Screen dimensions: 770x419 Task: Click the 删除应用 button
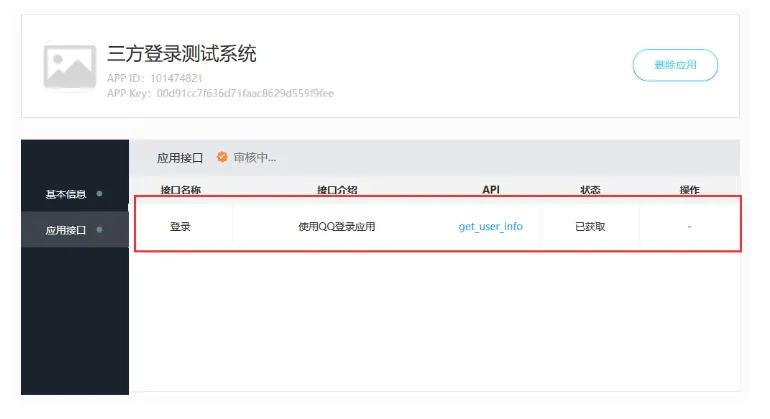point(675,65)
